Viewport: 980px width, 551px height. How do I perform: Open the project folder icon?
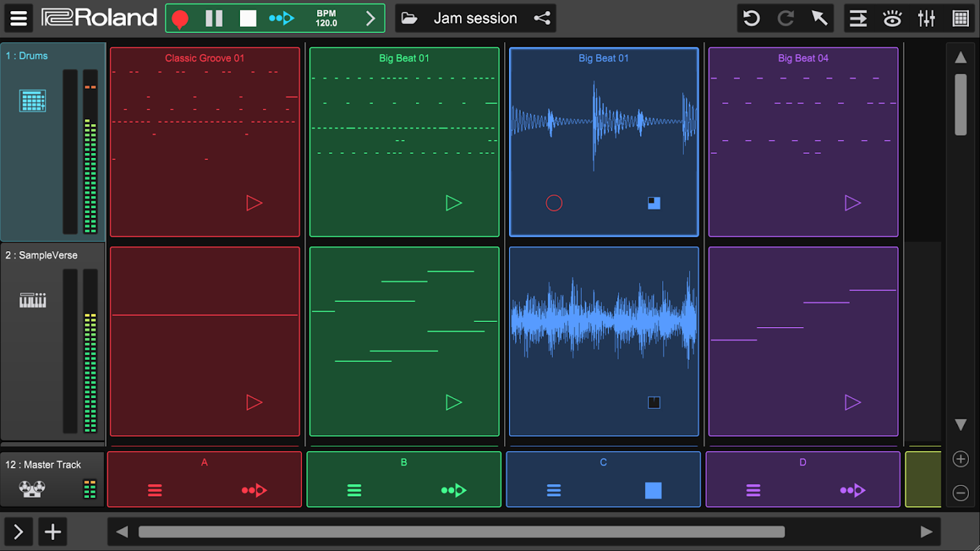click(x=409, y=19)
